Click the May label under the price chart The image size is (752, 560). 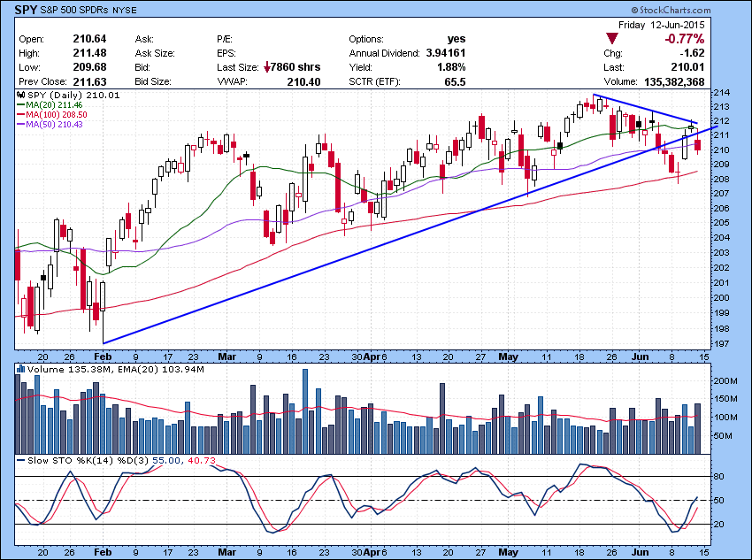pos(509,357)
